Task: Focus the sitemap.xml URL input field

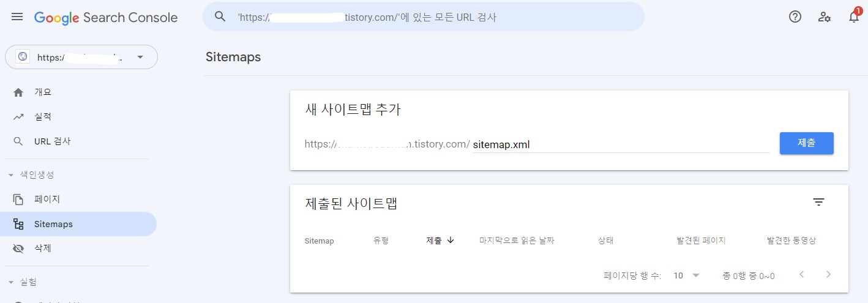Action: click(x=621, y=145)
